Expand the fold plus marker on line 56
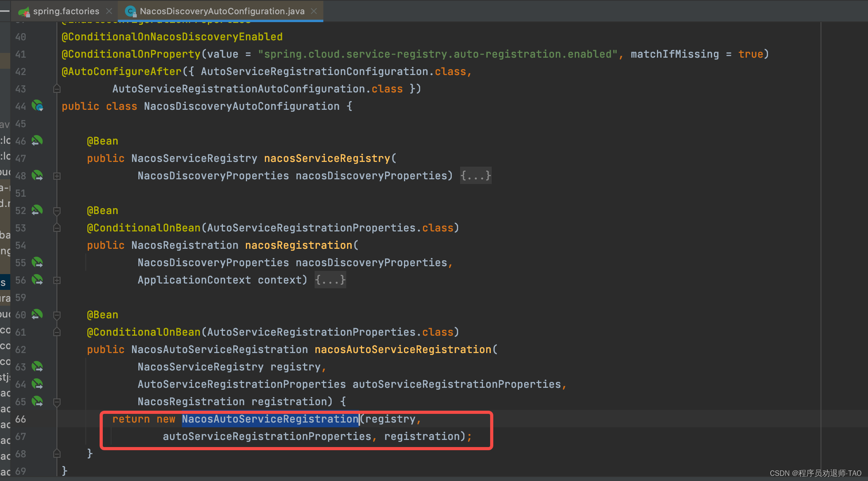The width and height of the screenshot is (868, 481). (x=57, y=280)
